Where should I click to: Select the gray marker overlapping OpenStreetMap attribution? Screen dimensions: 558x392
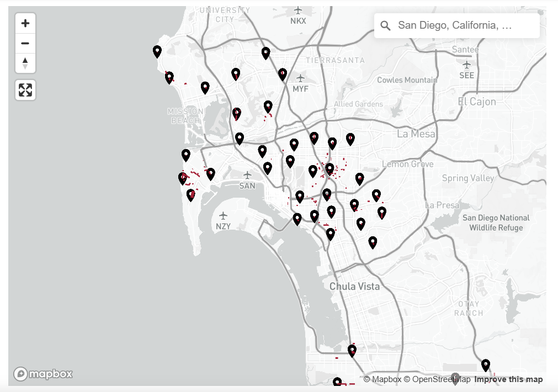pyautogui.click(x=455, y=379)
